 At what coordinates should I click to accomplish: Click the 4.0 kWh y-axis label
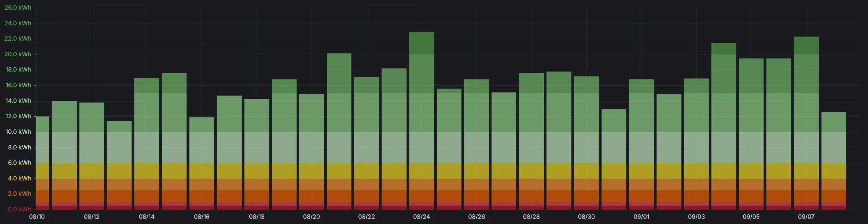[x=19, y=178]
